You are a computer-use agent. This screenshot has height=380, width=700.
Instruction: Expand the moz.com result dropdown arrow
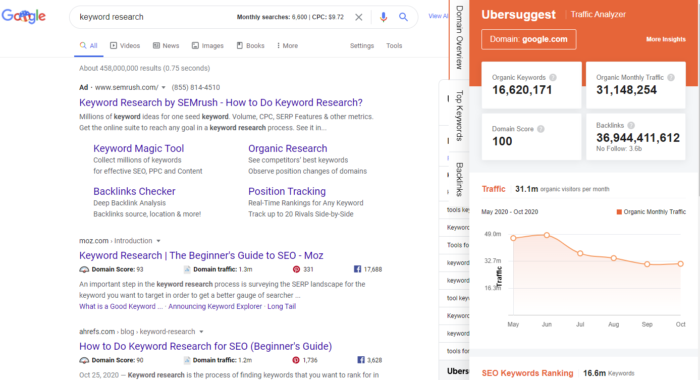coord(158,241)
